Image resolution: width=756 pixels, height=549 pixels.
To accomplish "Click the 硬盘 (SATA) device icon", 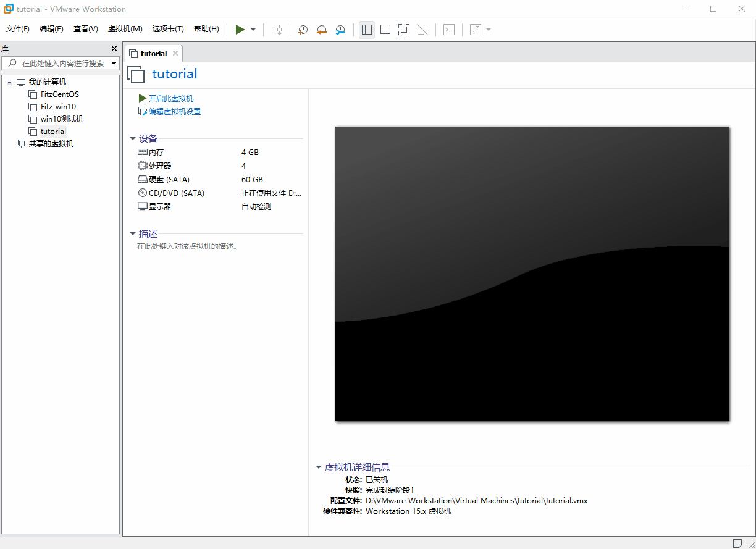I will pos(143,180).
